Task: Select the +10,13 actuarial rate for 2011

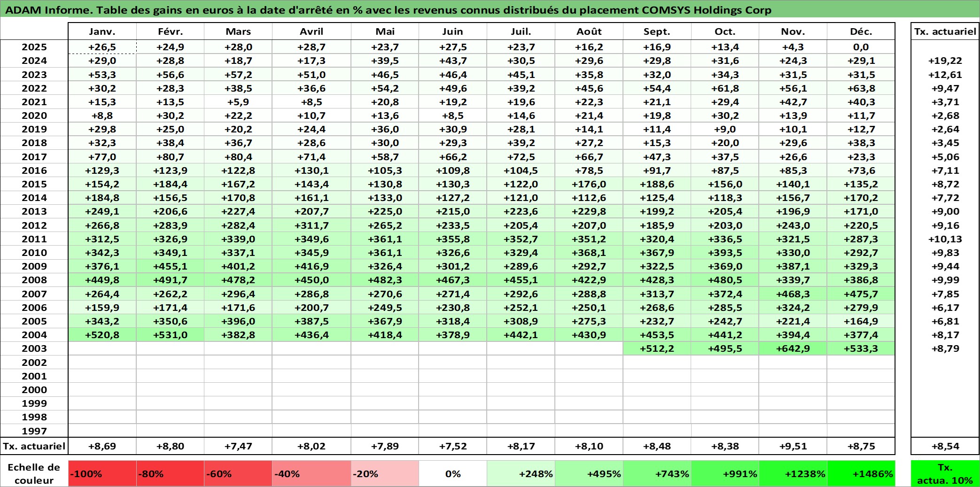Action: pos(945,239)
